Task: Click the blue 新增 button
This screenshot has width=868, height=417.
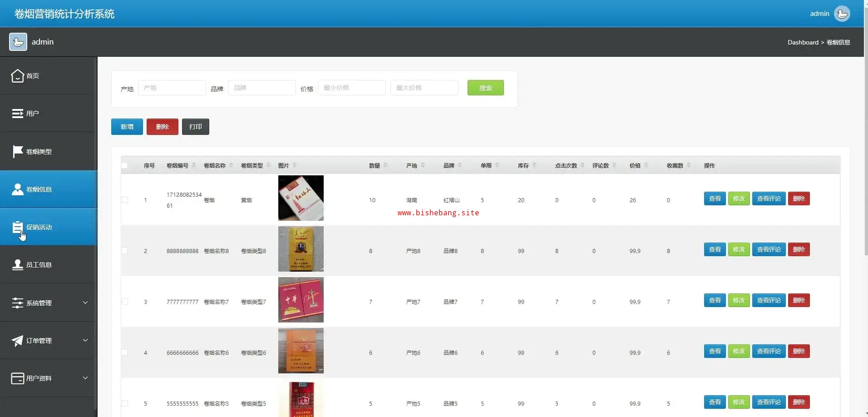Action: pyautogui.click(x=127, y=127)
